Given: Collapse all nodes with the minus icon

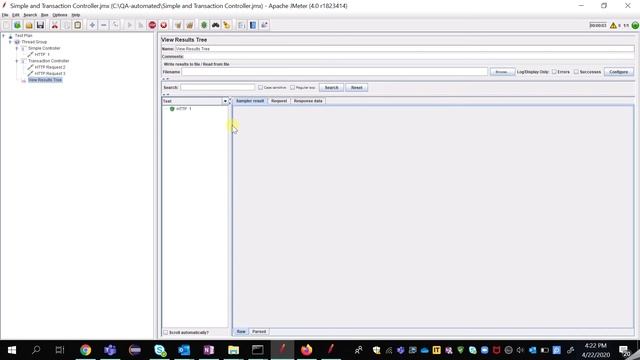Looking at the screenshot, I should [104, 25].
